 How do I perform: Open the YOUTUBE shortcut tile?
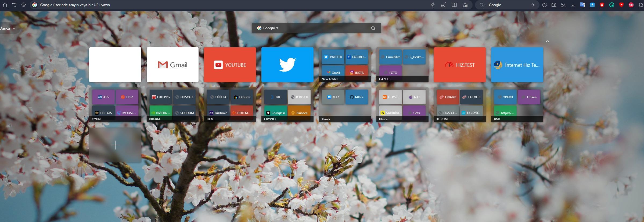coord(230,65)
